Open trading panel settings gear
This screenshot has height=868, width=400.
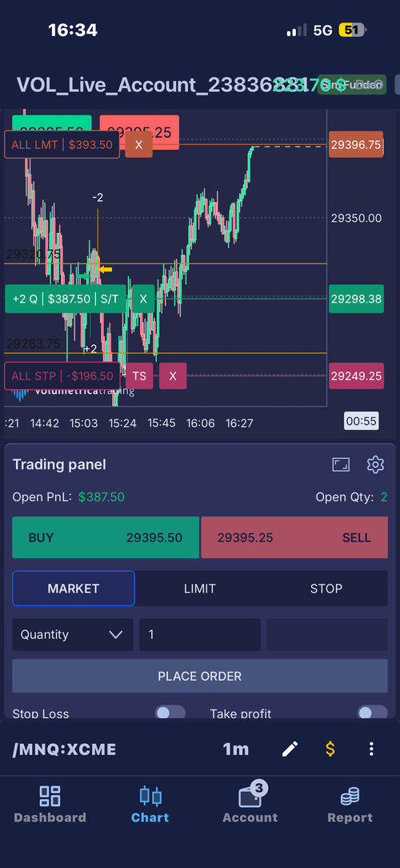click(x=376, y=464)
